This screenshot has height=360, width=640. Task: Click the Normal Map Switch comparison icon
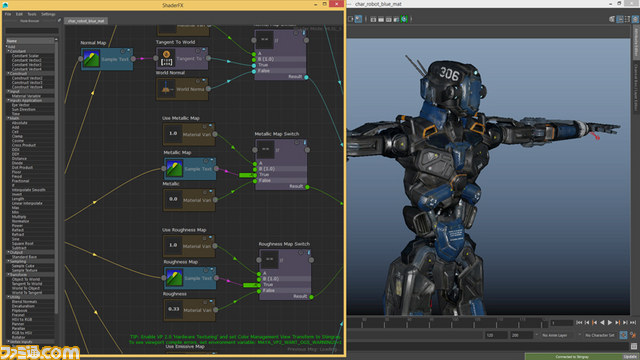click(x=264, y=40)
